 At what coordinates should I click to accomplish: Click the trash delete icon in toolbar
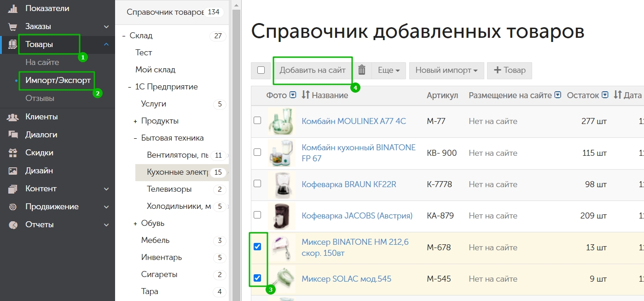pos(362,70)
